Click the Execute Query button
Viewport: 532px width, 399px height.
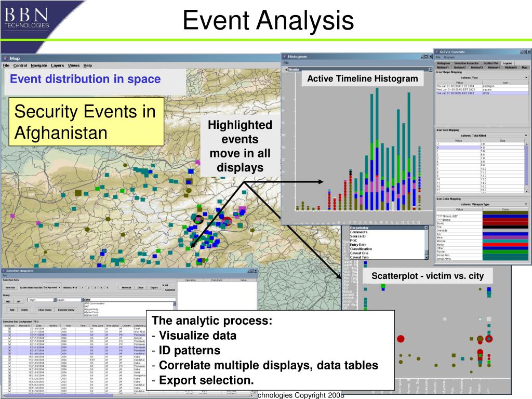point(66,310)
